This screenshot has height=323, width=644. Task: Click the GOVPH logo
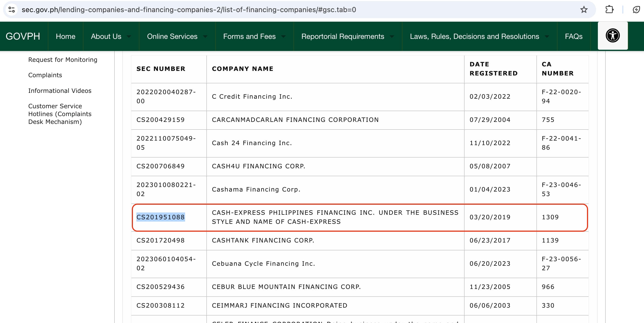[x=23, y=36]
